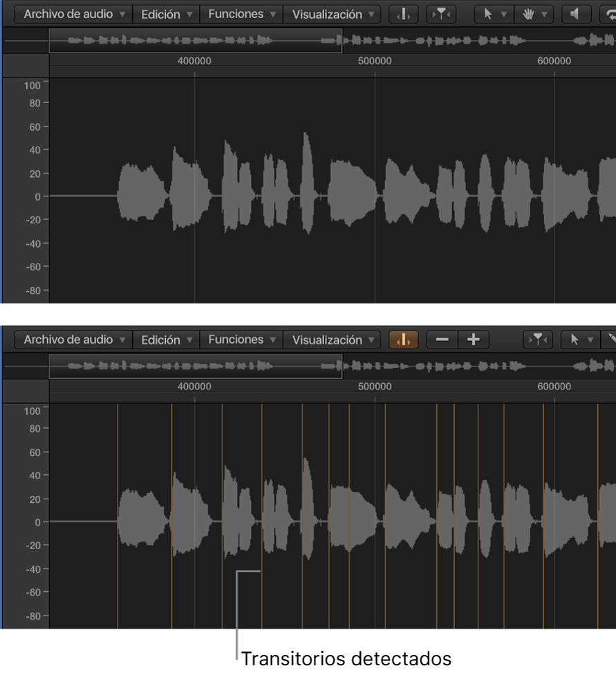Click cycle button in upper editor toolbar

coord(608,15)
